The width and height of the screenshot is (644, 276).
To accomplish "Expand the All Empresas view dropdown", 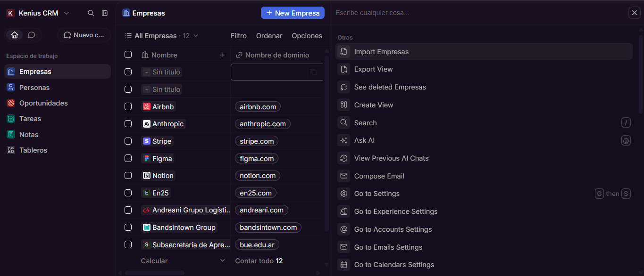I will click(161, 36).
